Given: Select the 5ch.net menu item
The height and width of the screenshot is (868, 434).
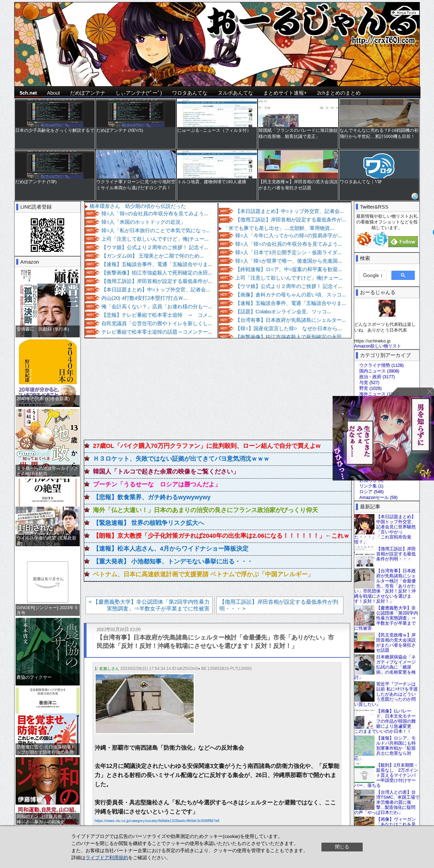Looking at the screenshot, I should (x=28, y=93).
